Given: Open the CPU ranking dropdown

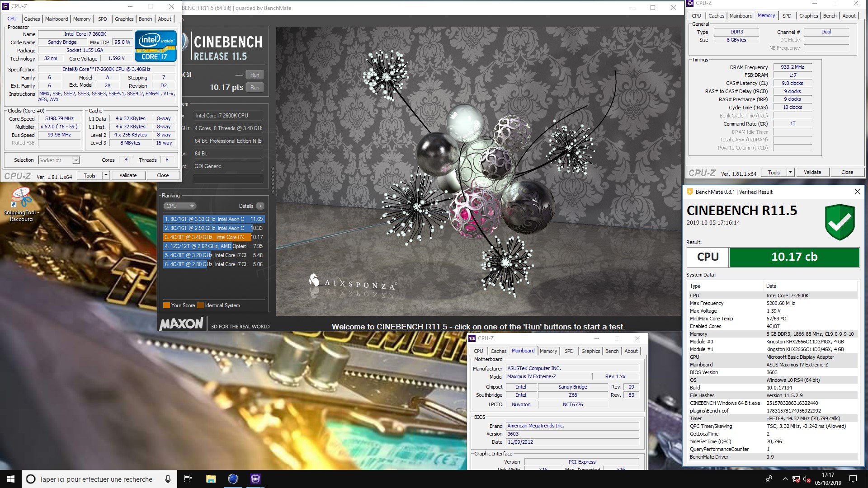Looking at the screenshot, I should (x=179, y=206).
